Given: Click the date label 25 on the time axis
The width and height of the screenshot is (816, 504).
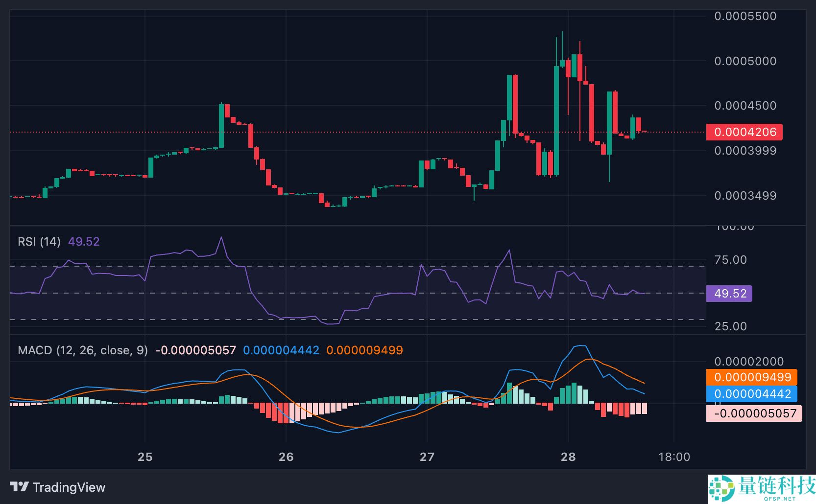Looking at the screenshot, I should click(144, 457).
